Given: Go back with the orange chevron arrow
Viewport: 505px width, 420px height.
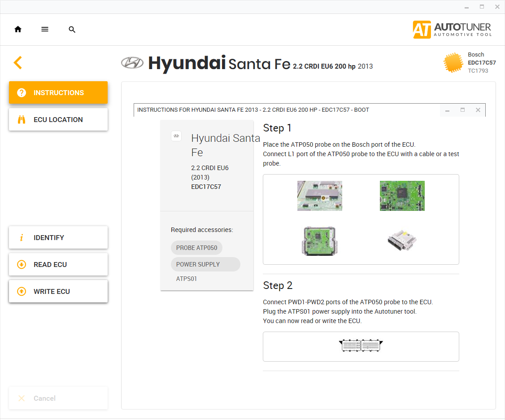Looking at the screenshot, I should [x=18, y=62].
